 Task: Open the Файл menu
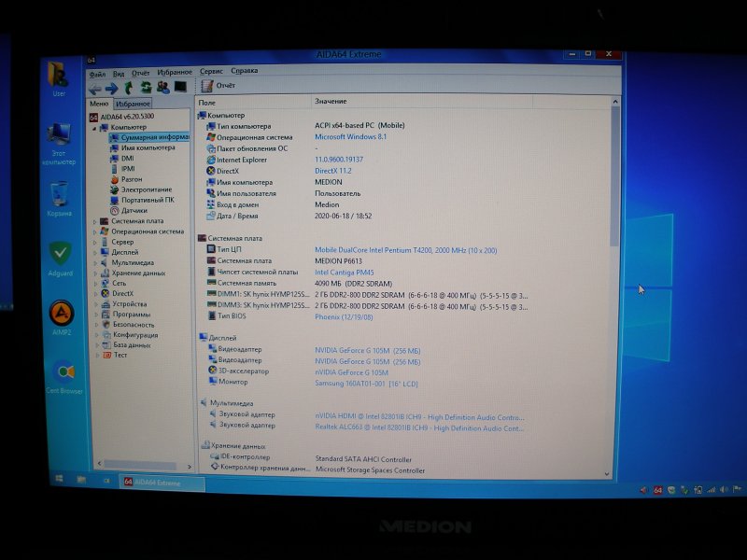click(x=96, y=73)
